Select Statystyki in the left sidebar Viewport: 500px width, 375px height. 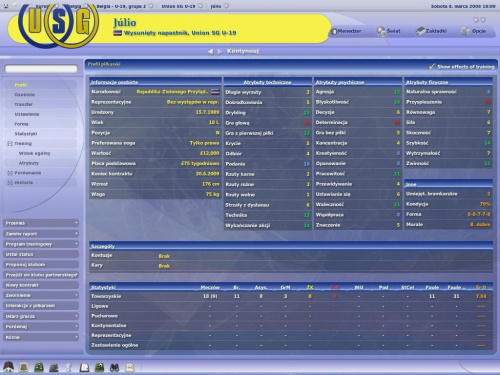pos(26,134)
